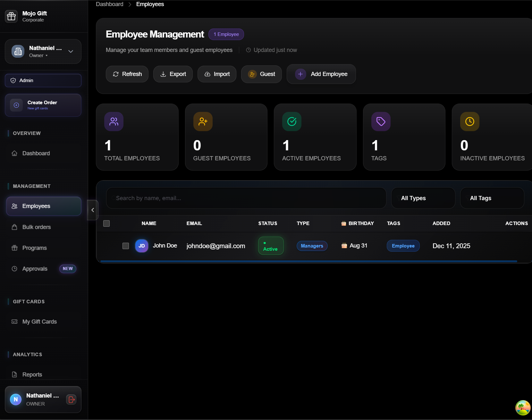Click the Admin shield button
The height and width of the screenshot is (420, 532).
pos(43,80)
